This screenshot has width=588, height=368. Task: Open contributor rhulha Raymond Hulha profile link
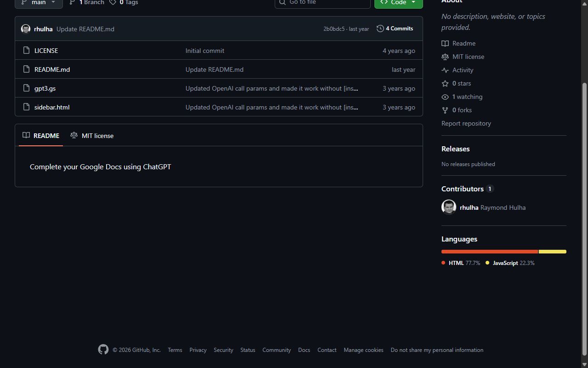[x=493, y=207]
